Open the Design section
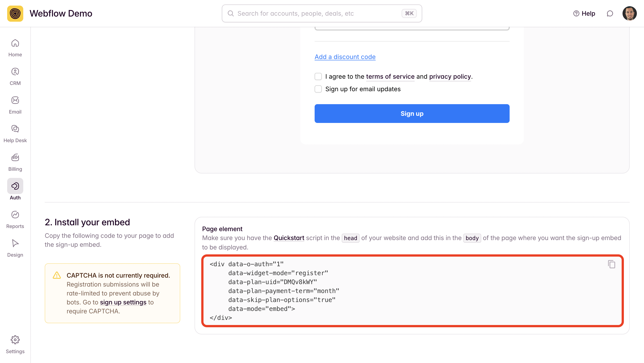Screen dimensions: 644x363 (15, 248)
